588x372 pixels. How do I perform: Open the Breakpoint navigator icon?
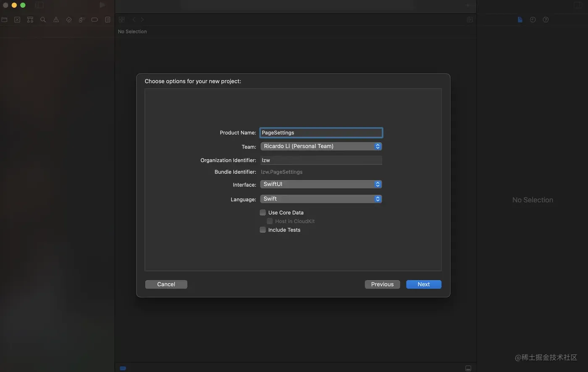[x=94, y=19]
